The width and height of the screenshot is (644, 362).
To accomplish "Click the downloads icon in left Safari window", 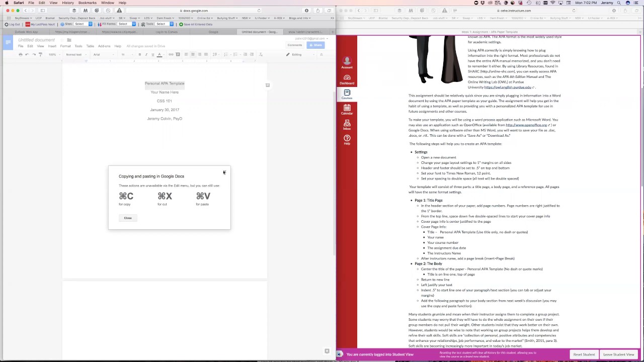I will click(306, 10).
